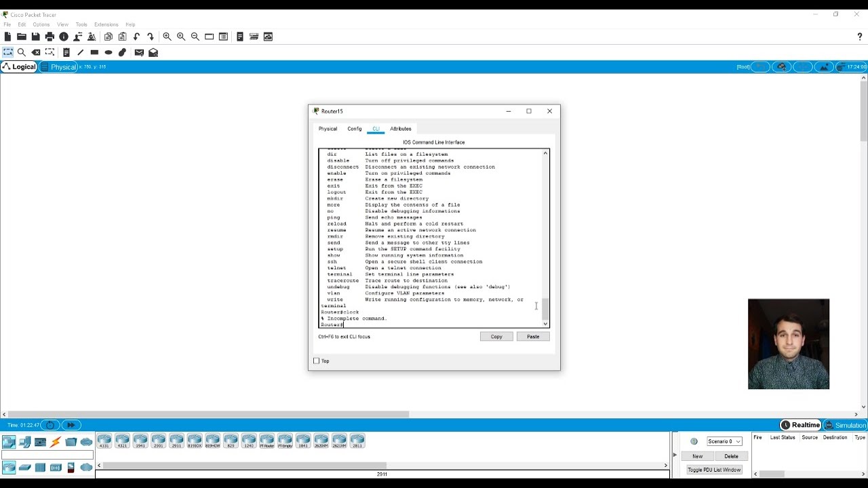Open the View menu
868x488 pixels.
click(x=62, y=24)
